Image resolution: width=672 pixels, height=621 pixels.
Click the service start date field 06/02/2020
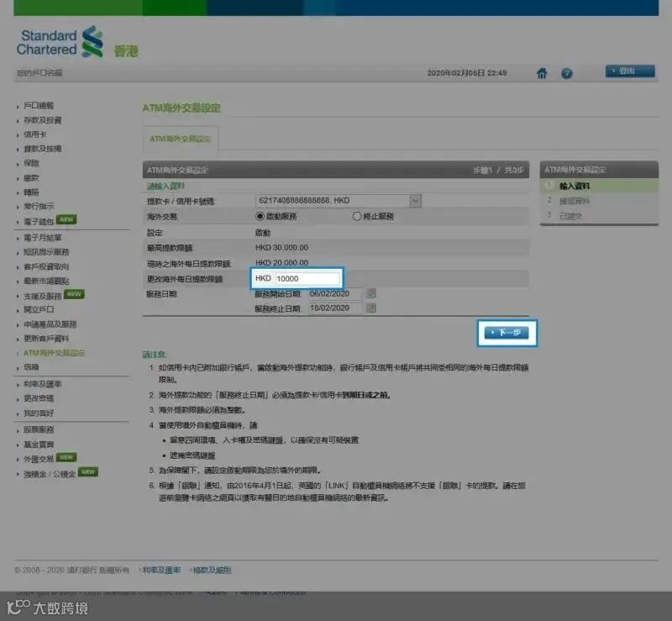(335, 294)
